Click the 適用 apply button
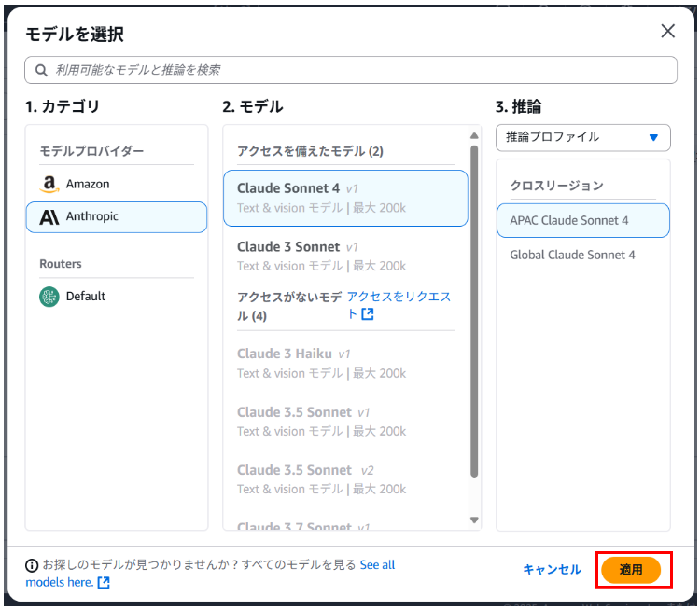Viewport: 700px width, 610px height. (x=630, y=570)
